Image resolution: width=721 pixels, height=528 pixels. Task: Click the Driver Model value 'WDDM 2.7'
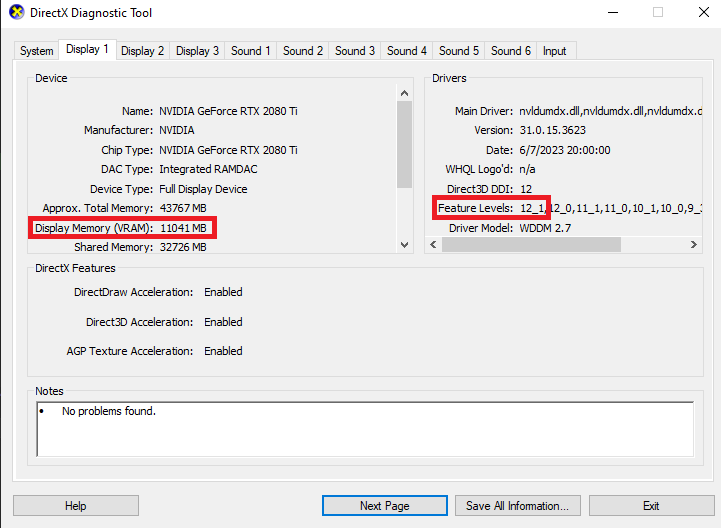pos(545,228)
